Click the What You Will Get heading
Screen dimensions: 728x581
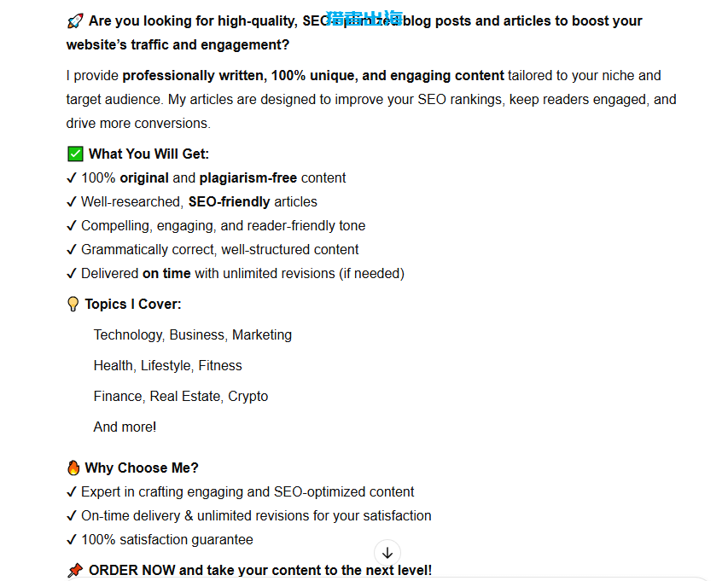pos(149,154)
